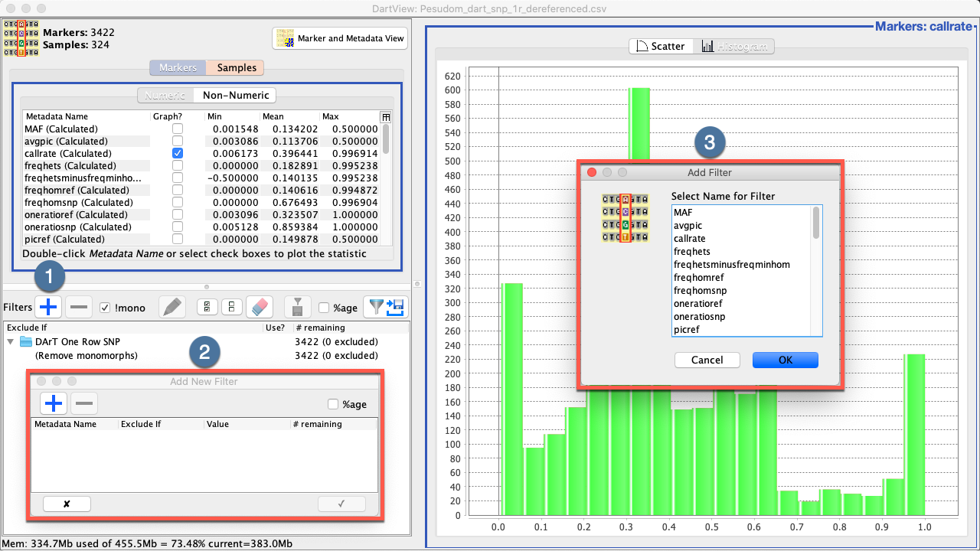Click the oneratiosnp (Calculated) metadata row

coord(201,227)
